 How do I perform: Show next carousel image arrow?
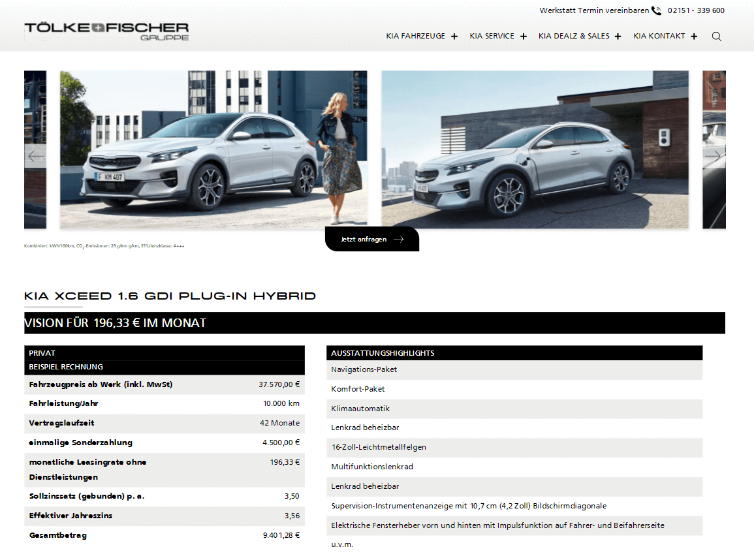pyautogui.click(x=714, y=156)
